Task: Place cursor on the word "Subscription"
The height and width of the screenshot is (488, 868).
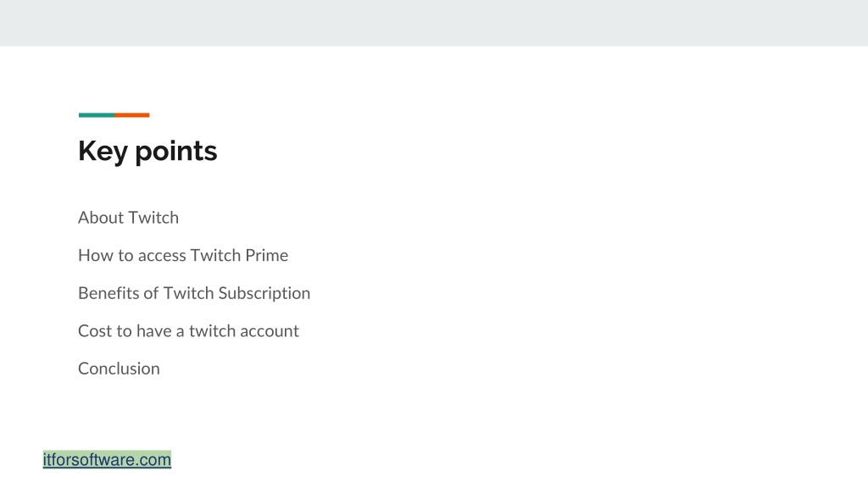Action: coord(264,293)
